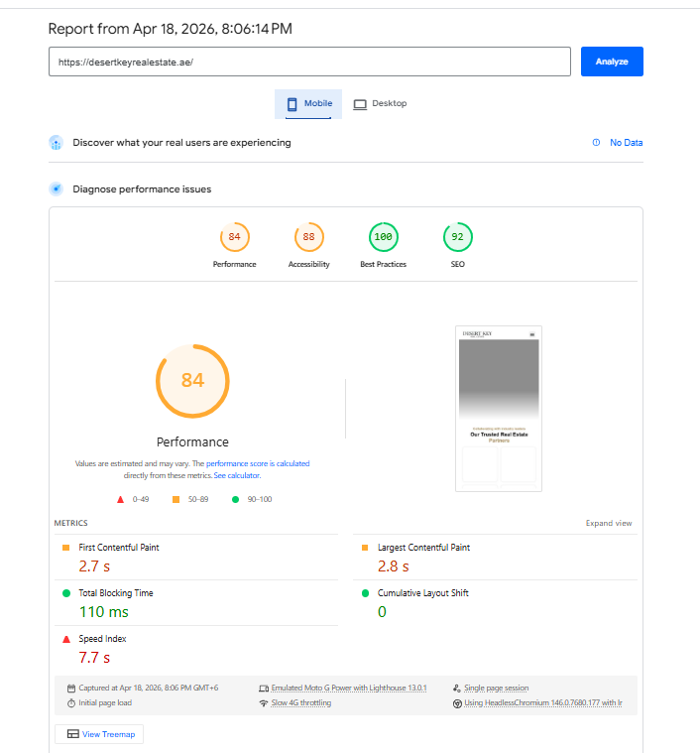Click the Diagnose performance issues icon
Screen dimensions: 700x753
click(57, 188)
